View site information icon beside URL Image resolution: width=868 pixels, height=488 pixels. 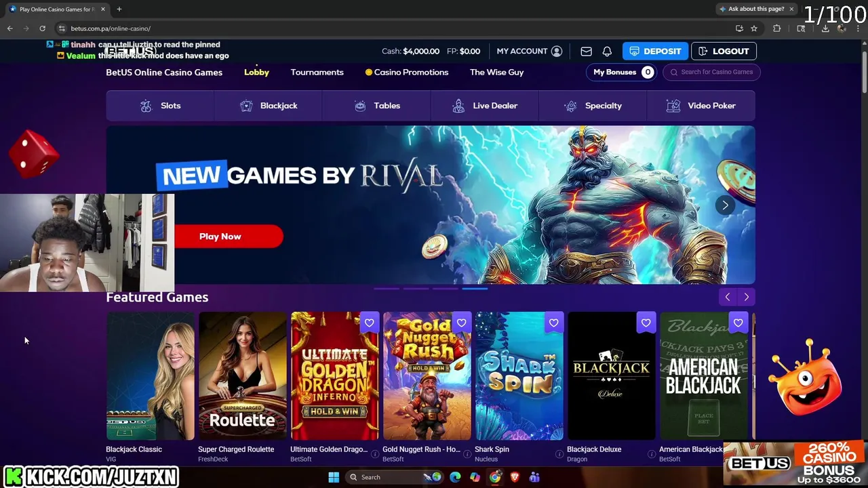click(62, 28)
